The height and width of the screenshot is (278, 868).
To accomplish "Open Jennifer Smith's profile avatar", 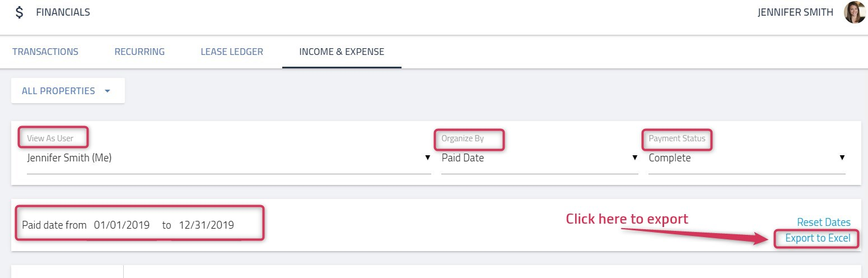I will [855, 12].
